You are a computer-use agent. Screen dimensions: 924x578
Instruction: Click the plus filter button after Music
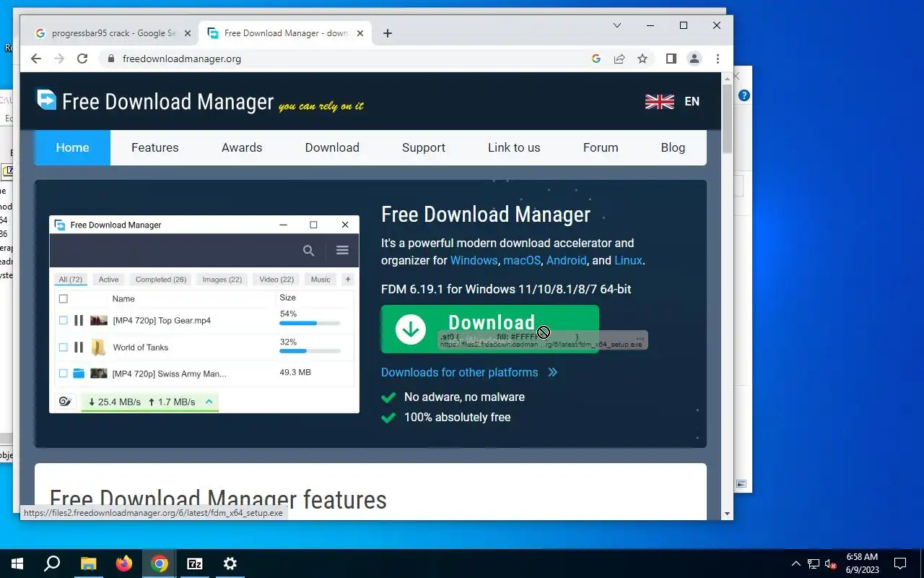[x=348, y=280]
